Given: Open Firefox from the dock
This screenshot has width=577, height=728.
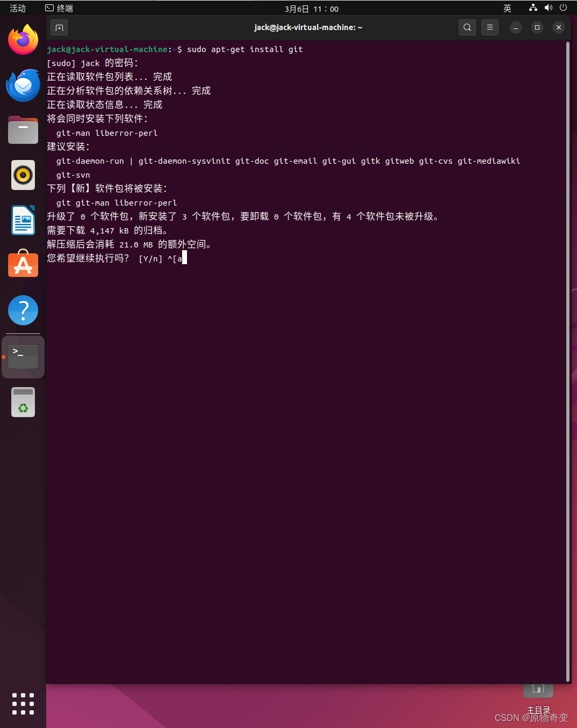Looking at the screenshot, I should pyautogui.click(x=23, y=39).
